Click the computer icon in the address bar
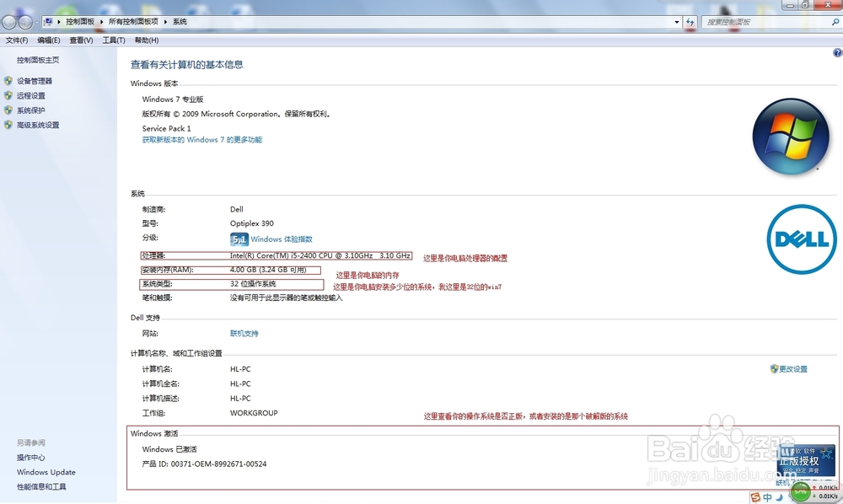Image resolution: width=843 pixels, height=504 pixels. [48, 22]
